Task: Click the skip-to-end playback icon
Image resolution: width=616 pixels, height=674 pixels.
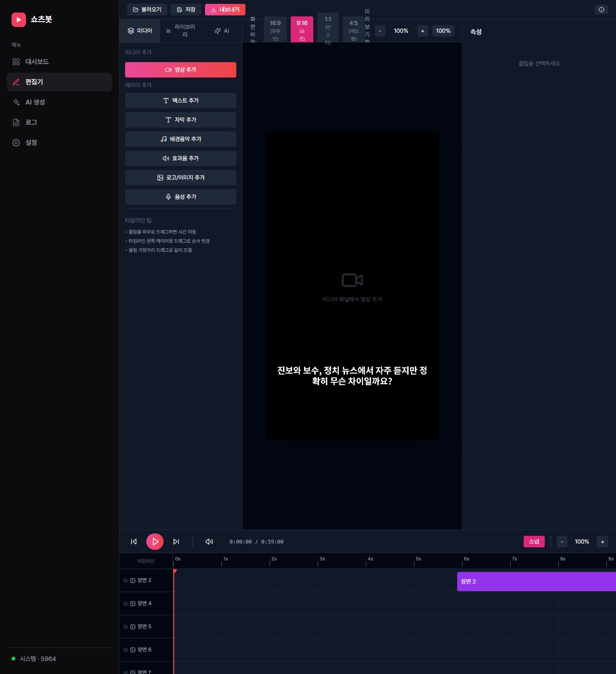Action: coord(176,542)
